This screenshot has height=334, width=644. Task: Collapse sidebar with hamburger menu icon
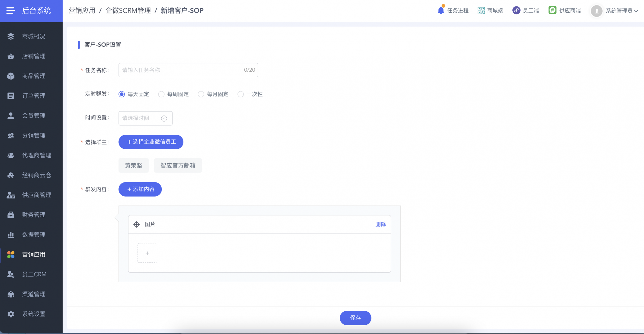pos(11,11)
